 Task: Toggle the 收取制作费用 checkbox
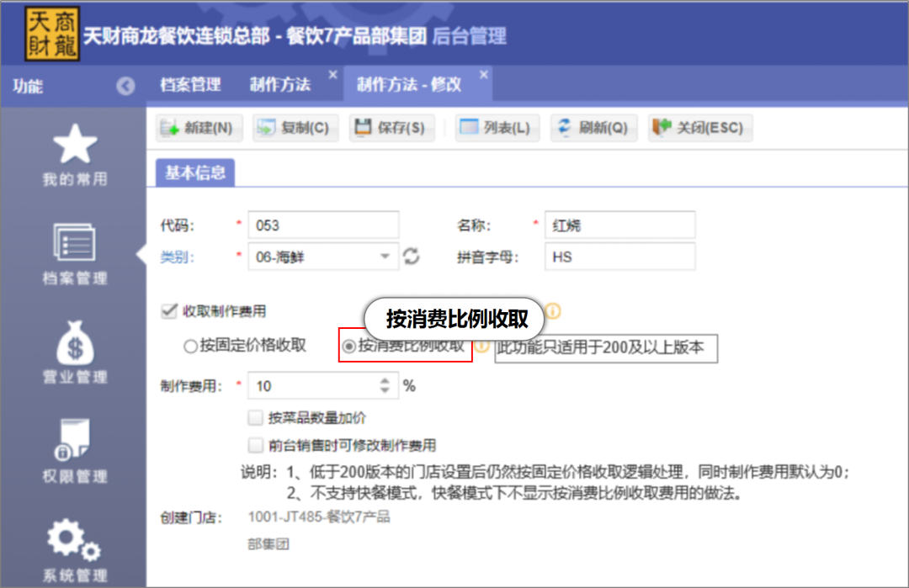click(x=168, y=311)
